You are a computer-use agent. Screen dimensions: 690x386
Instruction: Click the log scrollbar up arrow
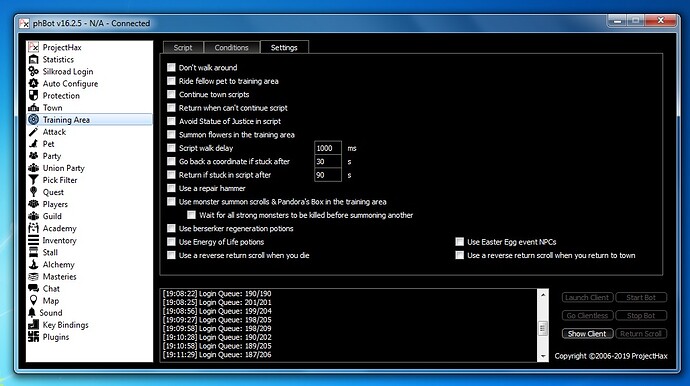543,295
